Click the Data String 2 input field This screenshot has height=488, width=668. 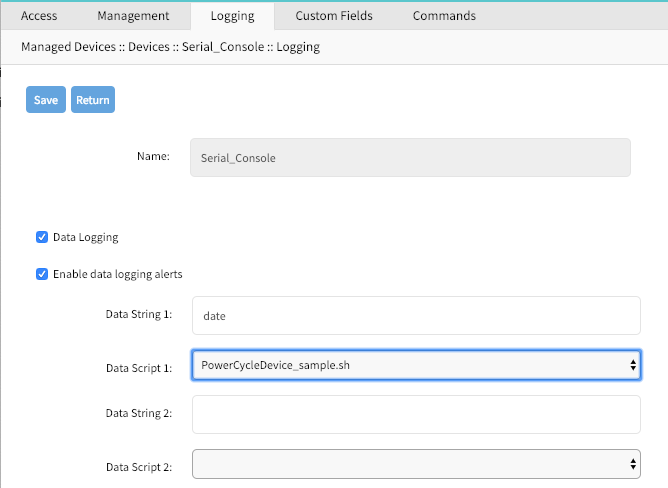pyautogui.click(x=416, y=415)
